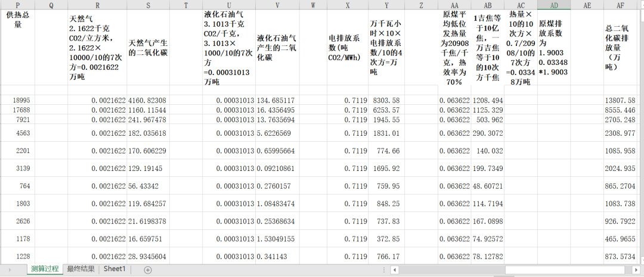Select cell with value 17688
The image size is (644, 277).
click(17, 110)
